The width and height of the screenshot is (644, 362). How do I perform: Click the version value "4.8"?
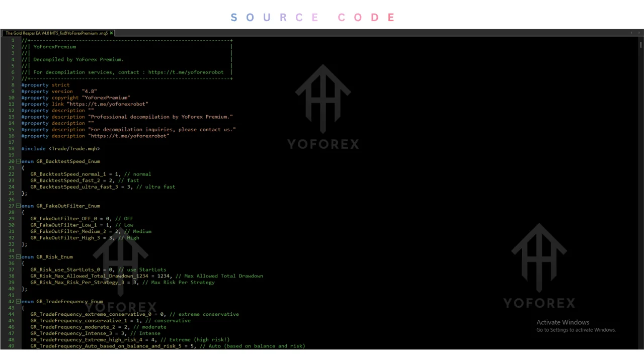pos(90,92)
